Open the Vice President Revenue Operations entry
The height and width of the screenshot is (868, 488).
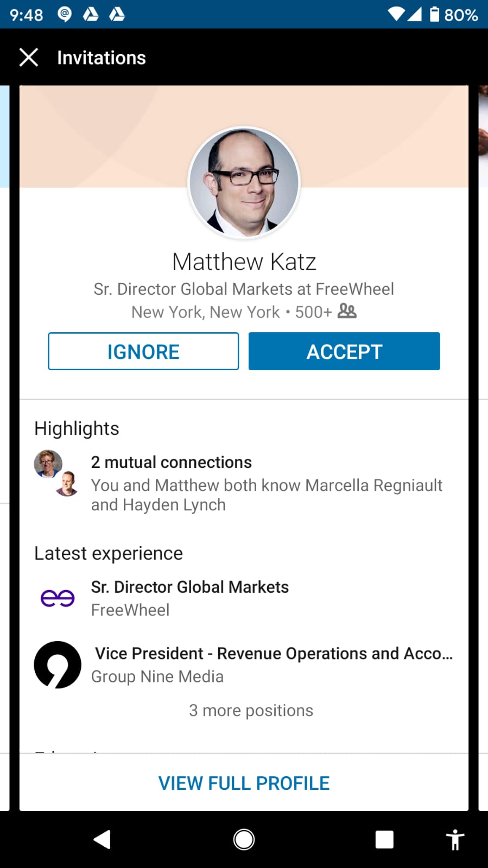pos(274,654)
